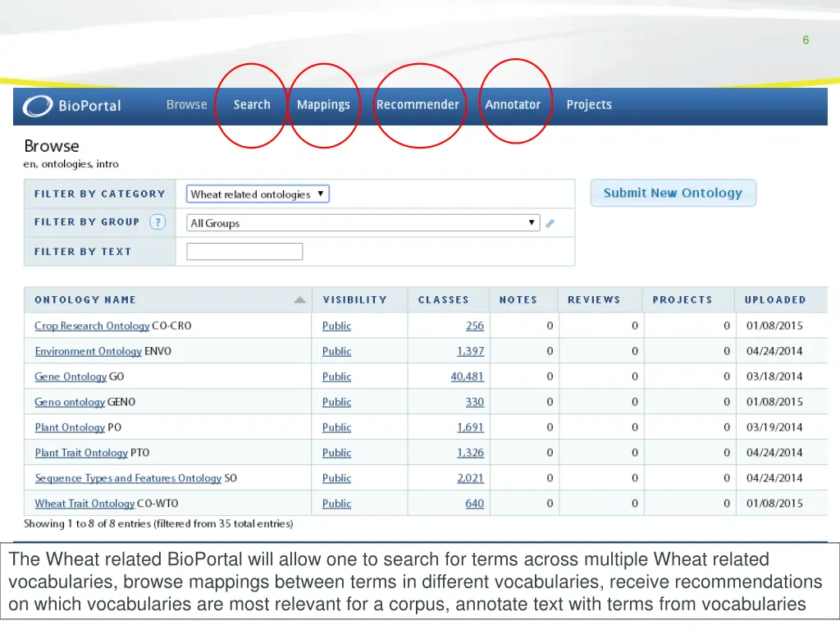This screenshot has height=630, width=840.
Task: Click Public visibility for Environment Ontology row
Action: pos(336,351)
